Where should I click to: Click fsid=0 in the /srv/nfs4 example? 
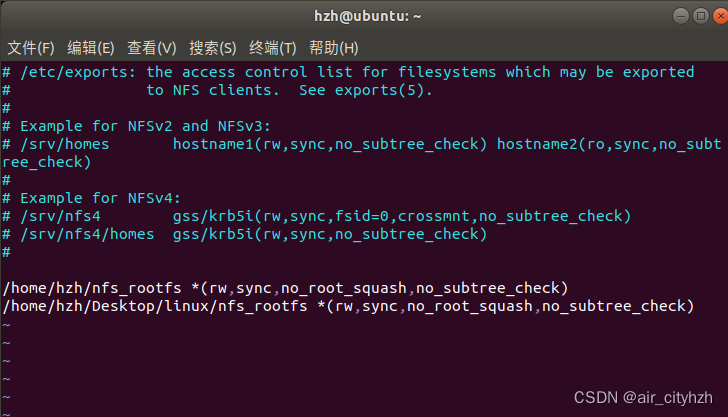pyautogui.click(x=362, y=216)
